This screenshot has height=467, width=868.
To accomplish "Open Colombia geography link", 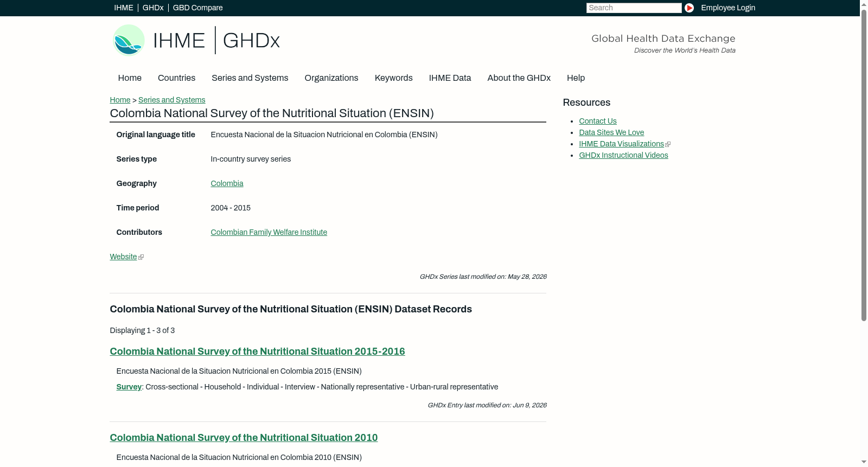I will [227, 183].
